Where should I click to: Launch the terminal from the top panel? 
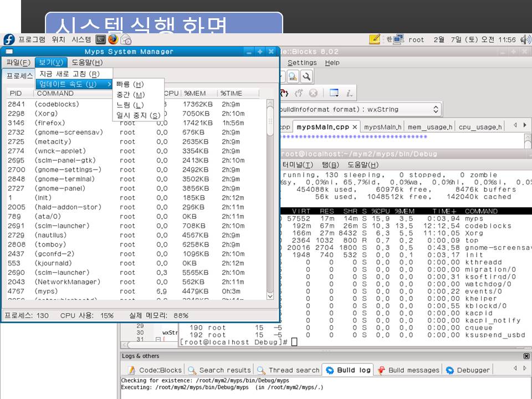click(101, 40)
